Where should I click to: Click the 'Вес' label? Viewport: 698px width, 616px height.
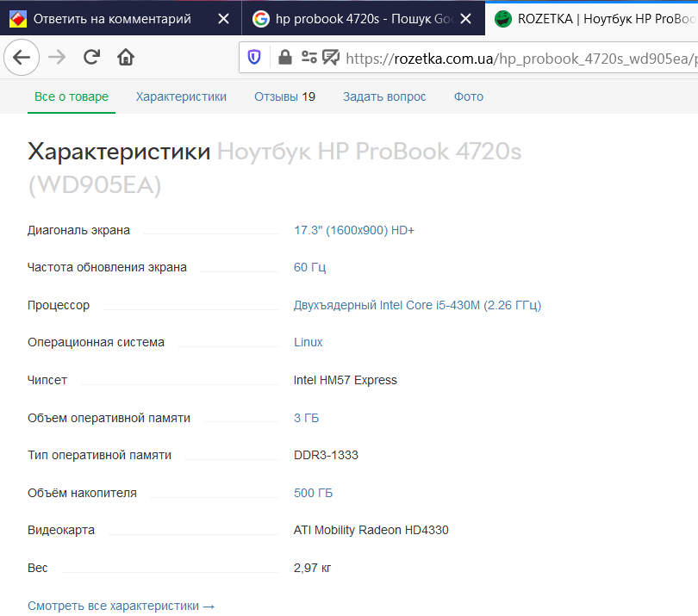38,568
